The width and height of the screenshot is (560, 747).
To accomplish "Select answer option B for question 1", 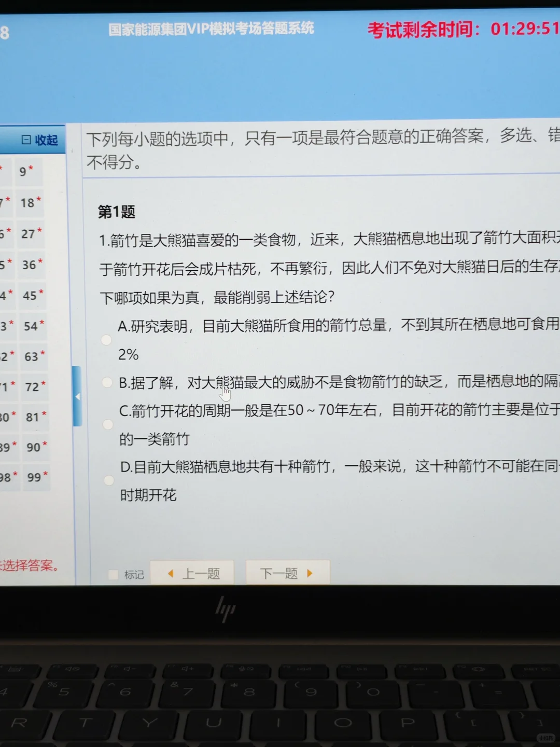I will [106, 382].
